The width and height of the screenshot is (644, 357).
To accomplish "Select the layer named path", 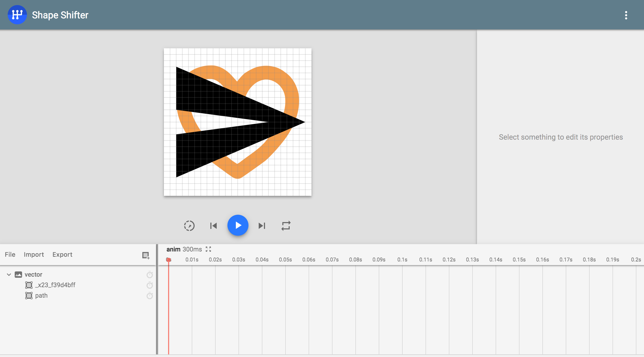I will [78, 296].
